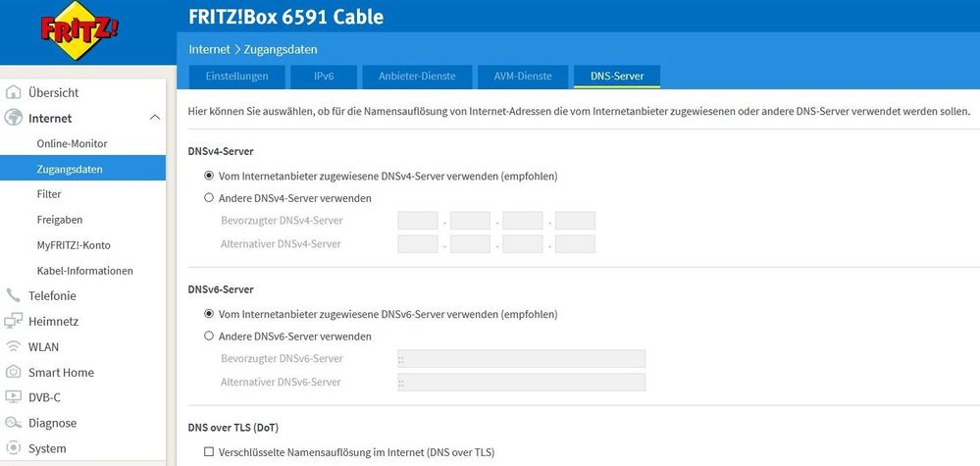The width and height of the screenshot is (980, 466).
Task: Select 'Andere DNSv4-Server verwenden' radio button
Action: (x=209, y=198)
